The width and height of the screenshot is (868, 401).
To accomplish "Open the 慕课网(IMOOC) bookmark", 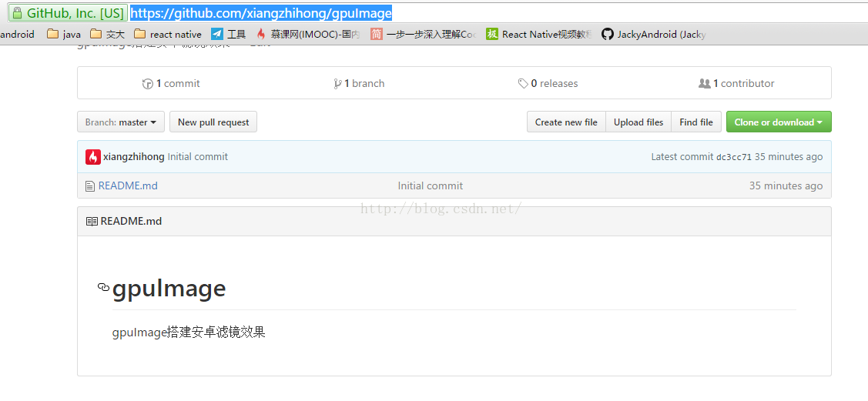I will (308, 35).
